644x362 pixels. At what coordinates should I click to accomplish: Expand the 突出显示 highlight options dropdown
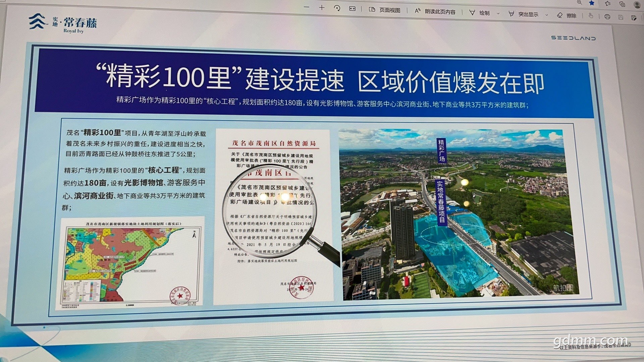(x=547, y=15)
